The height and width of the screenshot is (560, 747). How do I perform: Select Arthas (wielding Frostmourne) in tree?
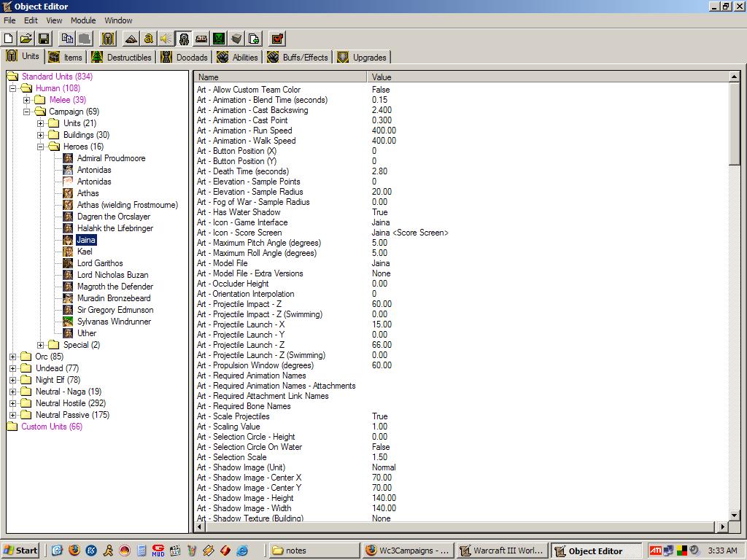click(x=127, y=205)
